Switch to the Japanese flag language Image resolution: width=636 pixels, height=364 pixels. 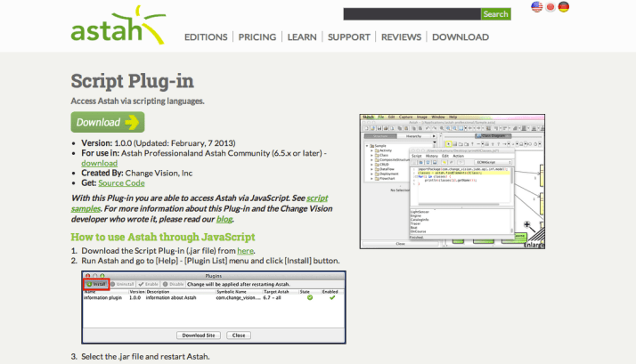(550, 7)
